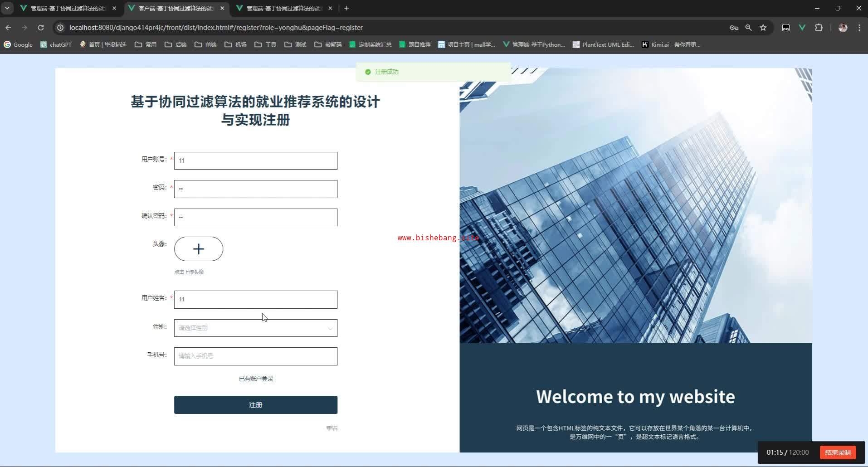Open the 首页 | 毕设精选 bookmark

103,44
